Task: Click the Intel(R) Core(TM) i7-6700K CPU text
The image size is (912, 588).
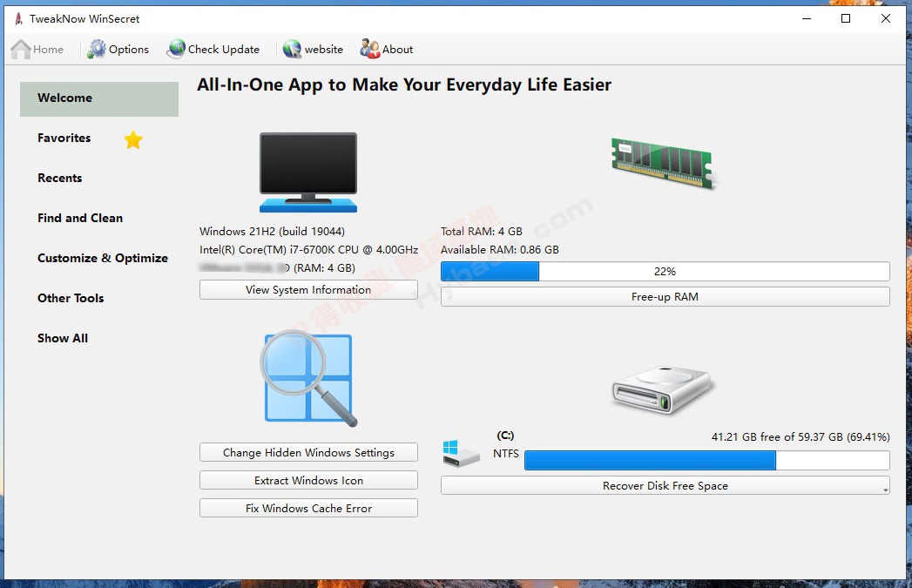Action: pos(309,250)
